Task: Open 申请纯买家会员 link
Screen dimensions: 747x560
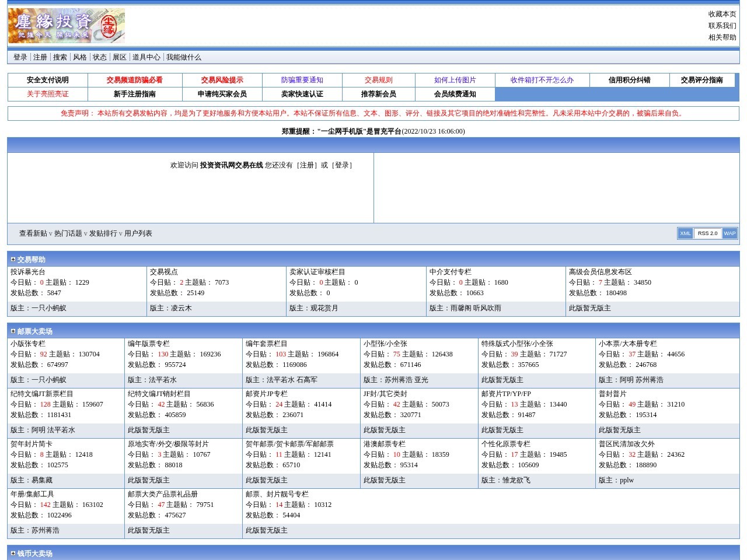Action: pos(222,94)
